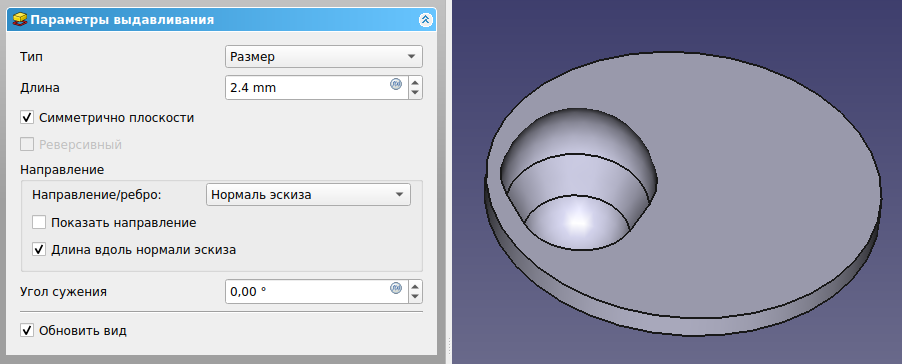Open expression editor icon in Длина field

pyautogui.click(x=396, y=84)
